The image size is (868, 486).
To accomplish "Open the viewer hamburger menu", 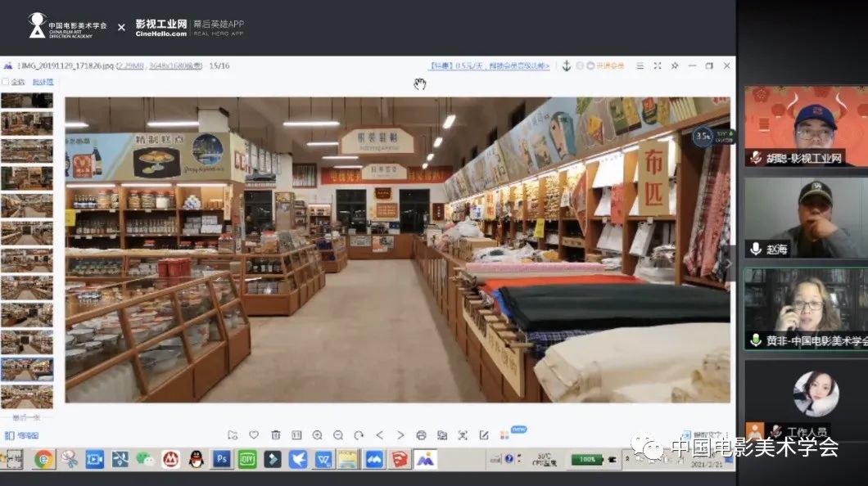I will [640, 65].
